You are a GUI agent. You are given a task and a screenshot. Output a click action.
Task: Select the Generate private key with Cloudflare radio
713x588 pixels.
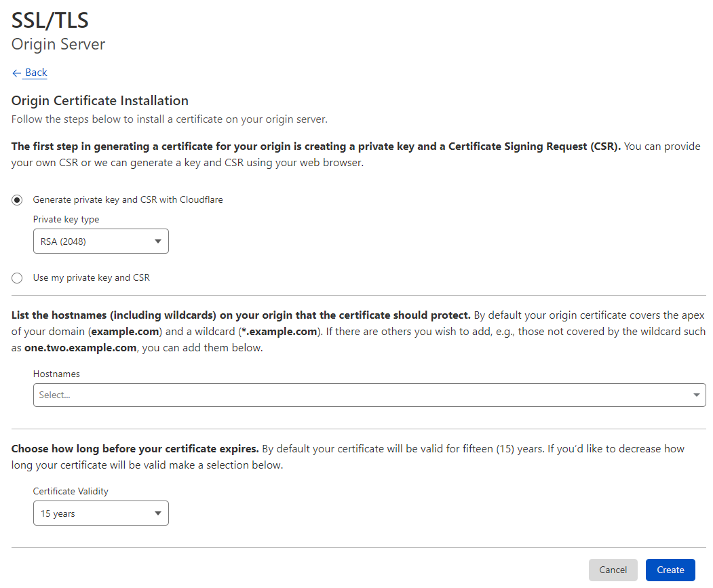(17, 200)
